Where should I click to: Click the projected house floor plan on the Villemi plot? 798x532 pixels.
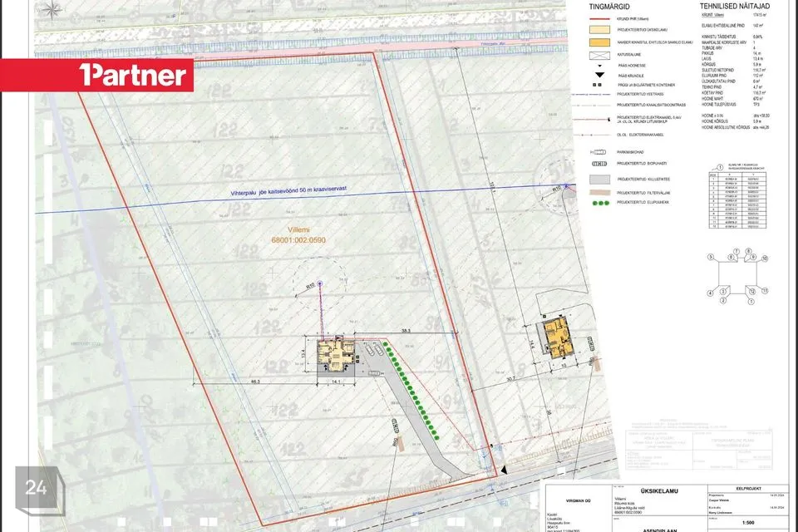(x=335, y=355)
